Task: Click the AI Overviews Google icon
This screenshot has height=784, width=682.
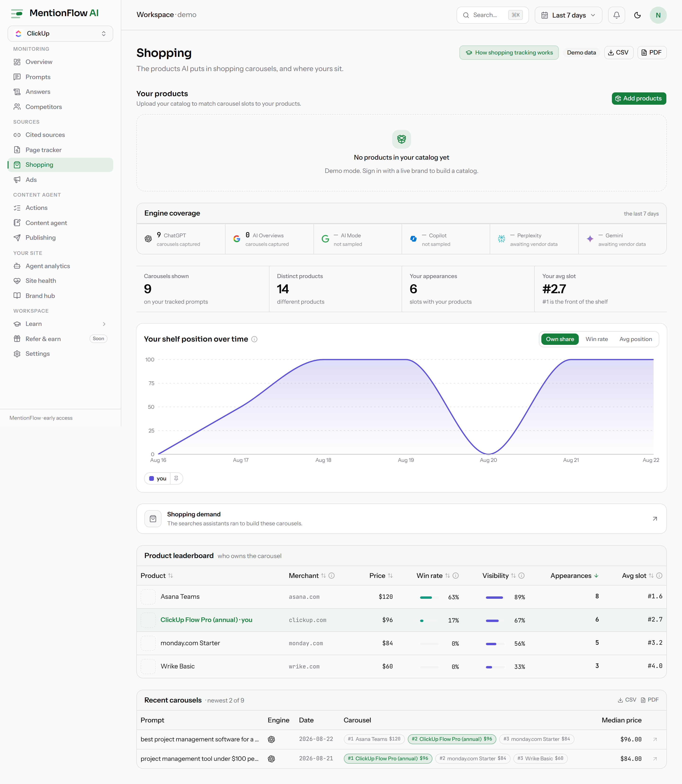Action: [x=237, y=239]
